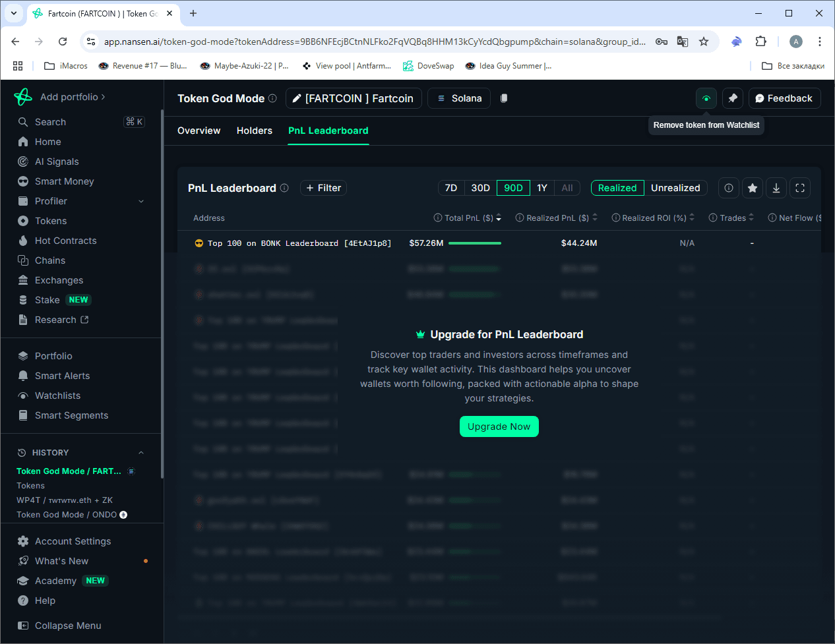Open Tokens history entry

31,486
